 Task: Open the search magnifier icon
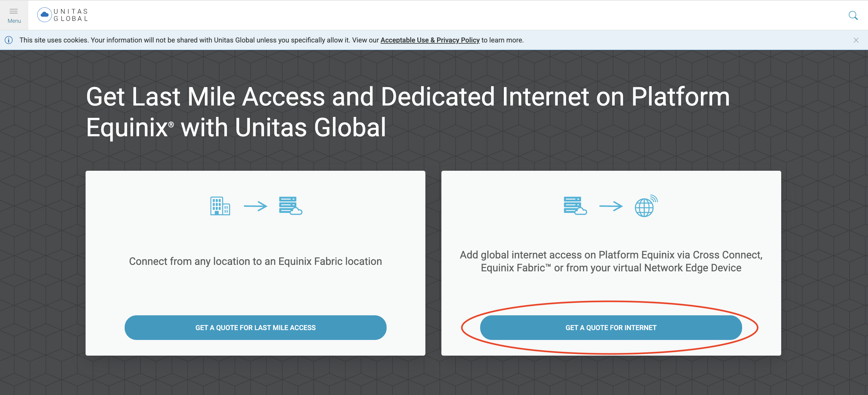pyautogui.click(x=853, y=15)
